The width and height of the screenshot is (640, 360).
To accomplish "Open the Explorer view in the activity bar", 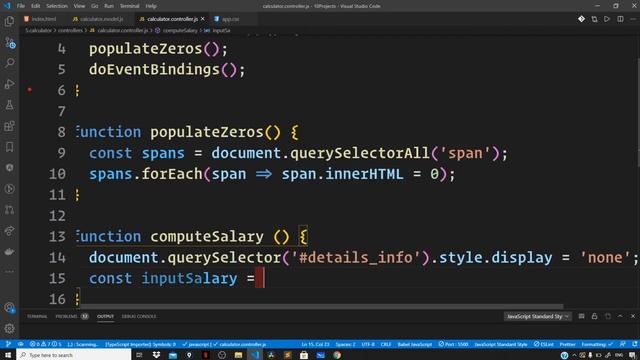I will [x=9, y=21].
